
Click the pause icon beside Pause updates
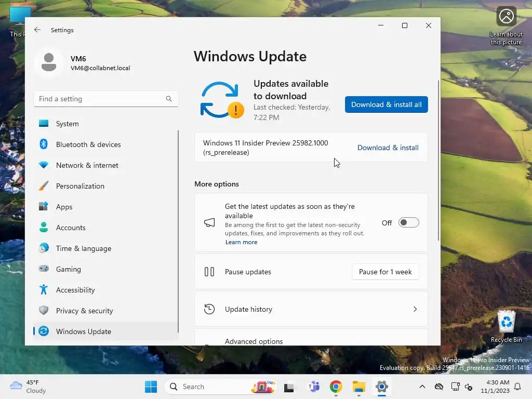point(209,272)
